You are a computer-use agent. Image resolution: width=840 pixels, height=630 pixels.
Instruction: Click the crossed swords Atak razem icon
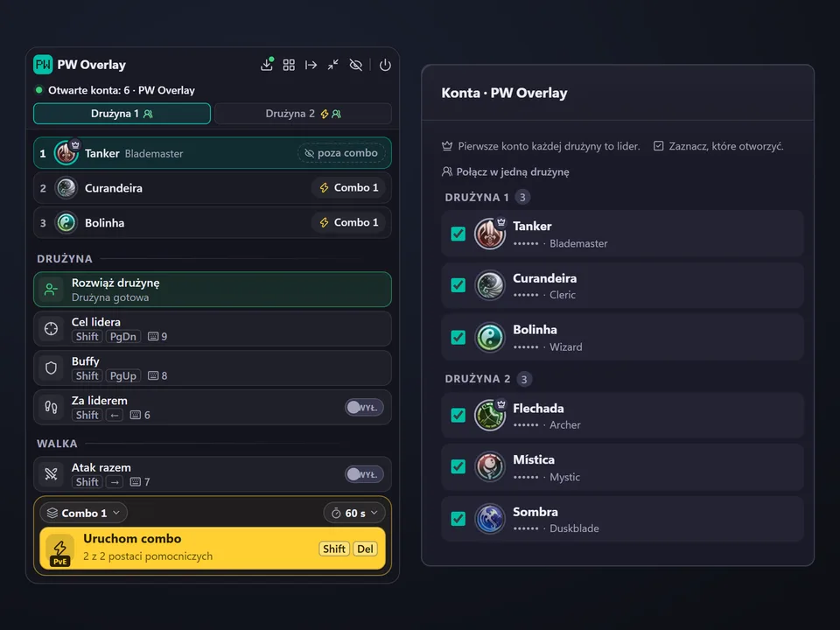pyautogui.click(x=51, y=474)
